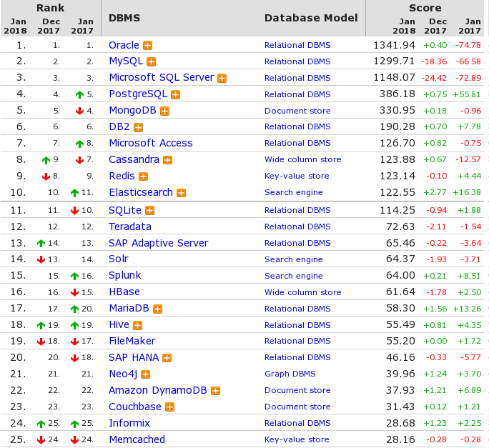Select the Database Model column header

(311, 18)
